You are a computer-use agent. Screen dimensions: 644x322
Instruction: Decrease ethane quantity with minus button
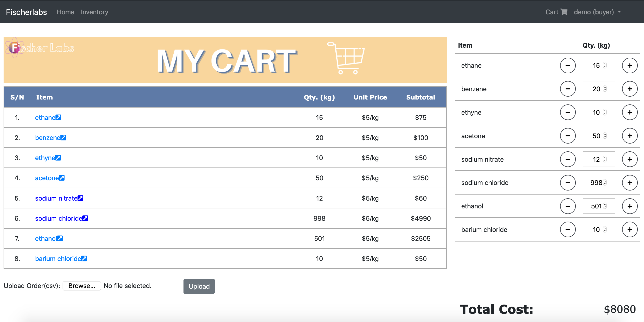pyautogui.click(x=567, y=66)
